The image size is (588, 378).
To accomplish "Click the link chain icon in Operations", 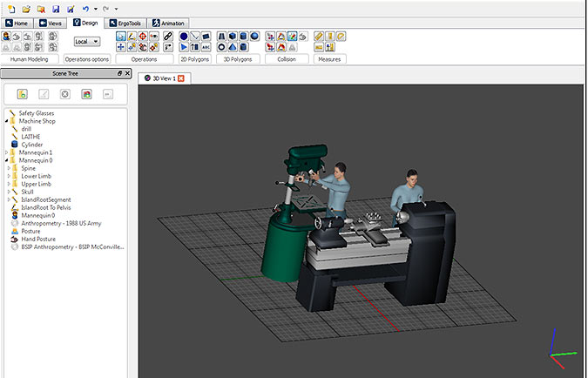I will point(167,37).
